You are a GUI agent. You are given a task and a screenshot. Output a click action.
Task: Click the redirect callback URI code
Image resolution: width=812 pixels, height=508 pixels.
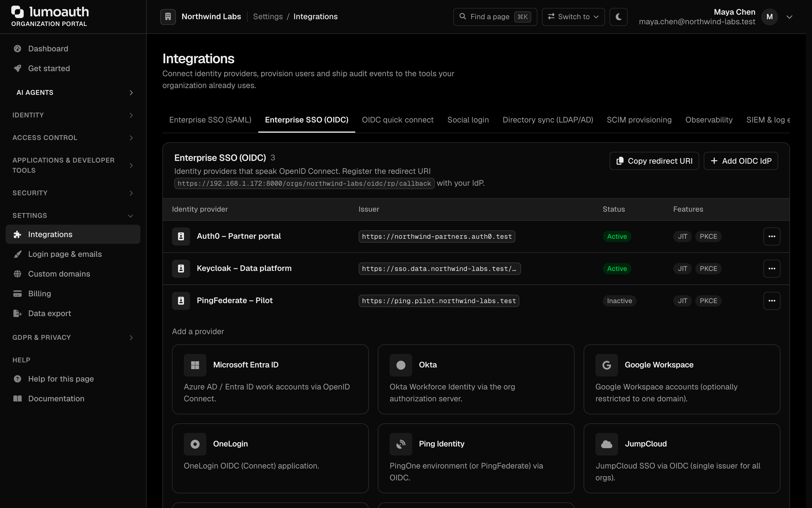304,183
